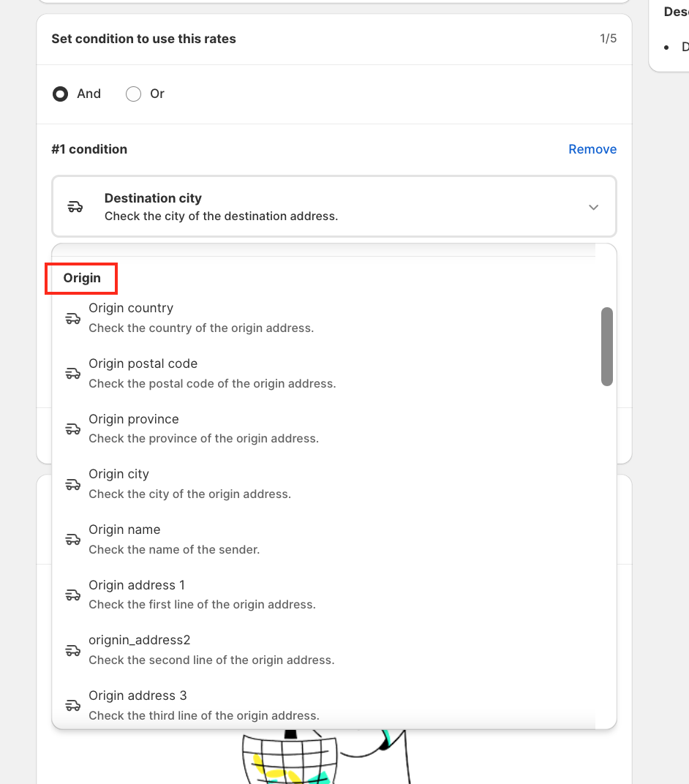Select the And radio button
This screenshot has width=689, height=784.
(61, 94)
